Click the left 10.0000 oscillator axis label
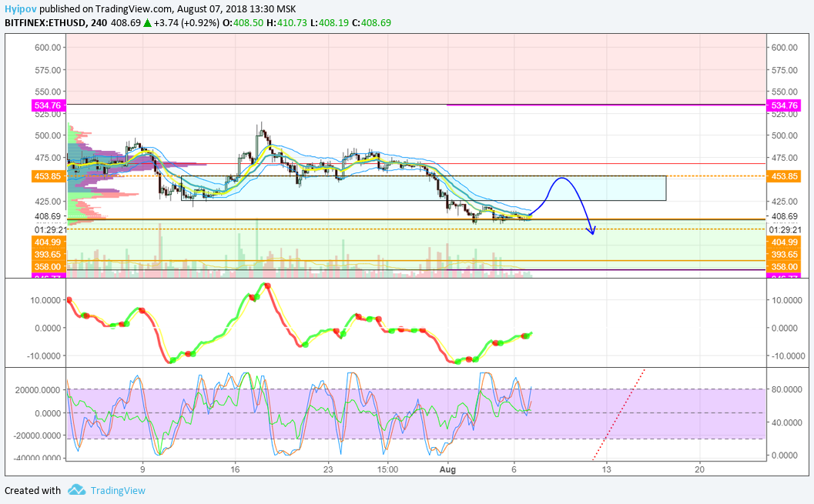Image resolution: width=814 pixels, height=504 pixels. (46, 301)
